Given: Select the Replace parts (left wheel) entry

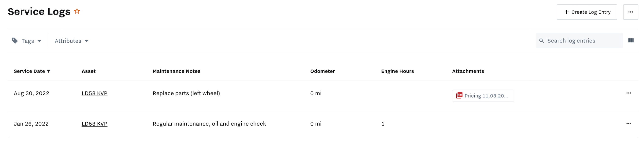Looking at the screenshot, I should point(186,93).
